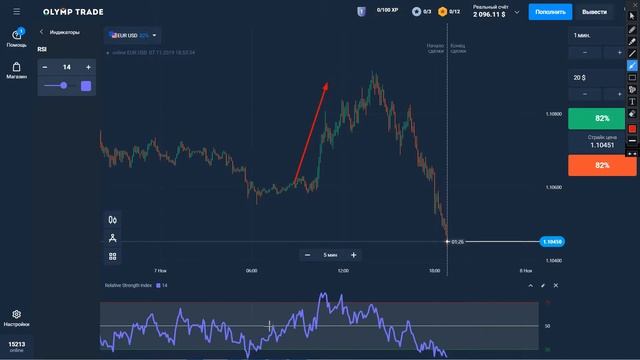The image size is (640, 360).
Task: Decrease trade amount minus button
Action: (x=585, y=94)
